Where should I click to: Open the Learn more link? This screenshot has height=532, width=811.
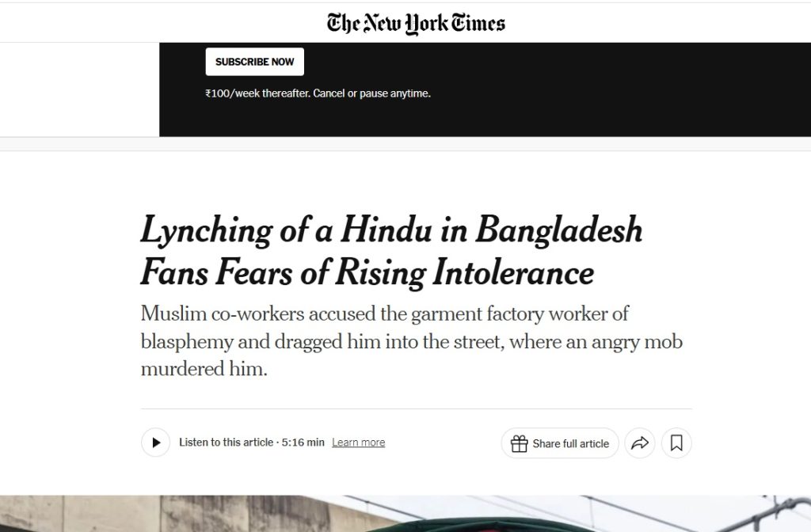click(x=358, y=443)
